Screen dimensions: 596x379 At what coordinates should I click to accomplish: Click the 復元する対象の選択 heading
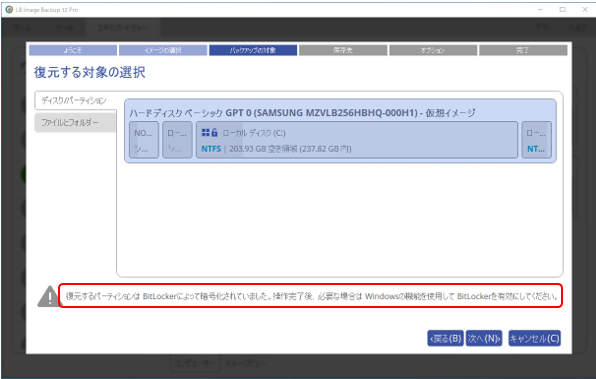(90, 72)
